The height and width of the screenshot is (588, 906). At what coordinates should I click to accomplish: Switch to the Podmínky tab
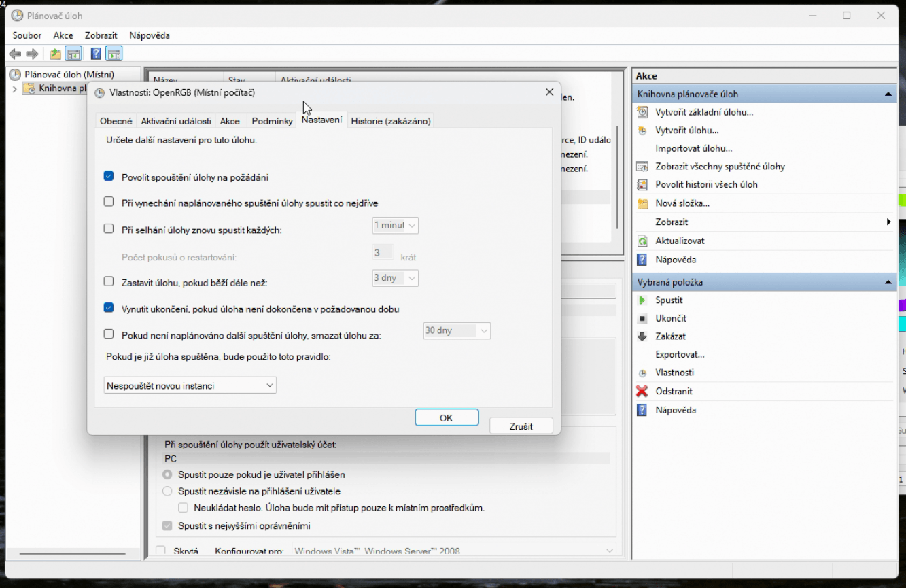click(x=272, y=121)
